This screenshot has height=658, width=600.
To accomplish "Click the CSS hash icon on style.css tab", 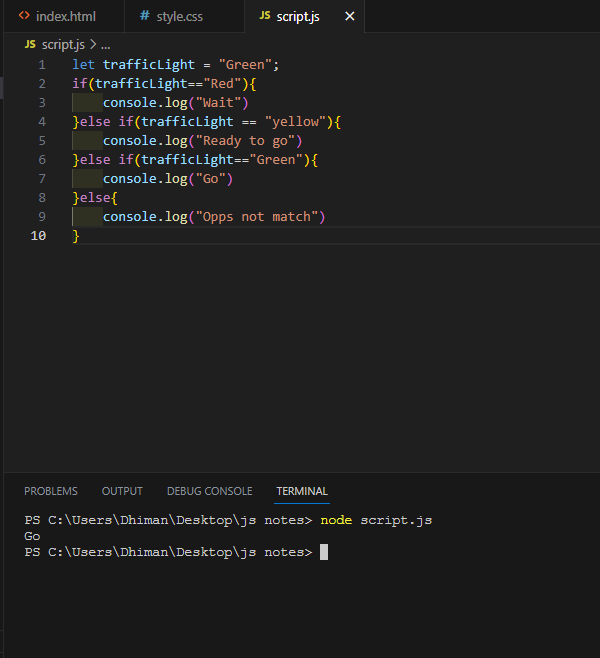I will 145,16.
